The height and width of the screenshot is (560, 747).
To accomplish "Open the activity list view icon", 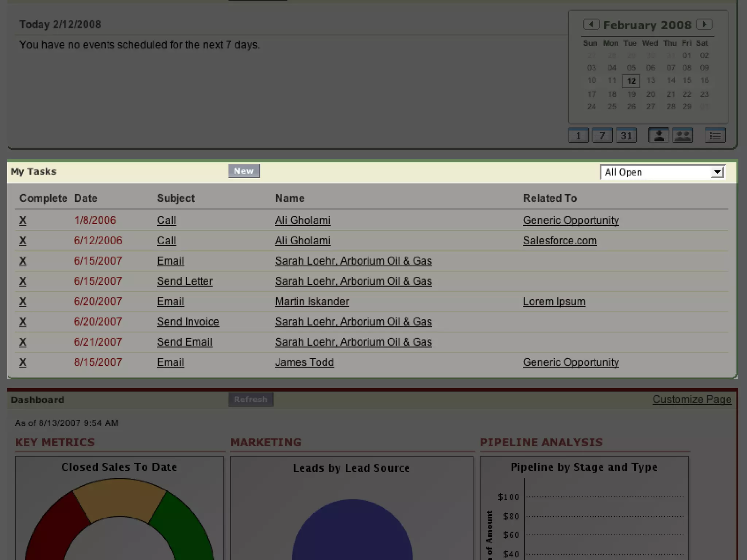I will 715,136.
